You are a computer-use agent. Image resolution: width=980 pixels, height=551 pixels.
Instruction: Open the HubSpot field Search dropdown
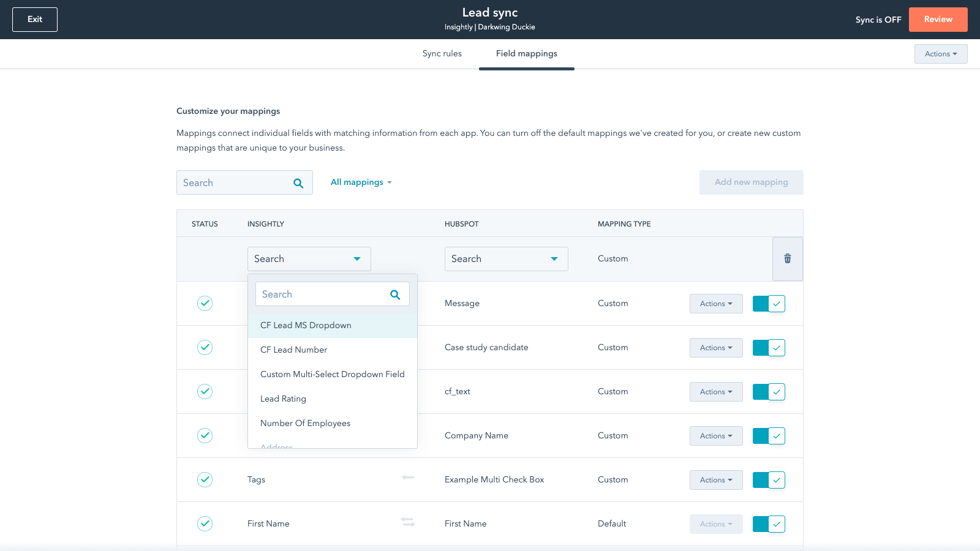tap(506, 259)
